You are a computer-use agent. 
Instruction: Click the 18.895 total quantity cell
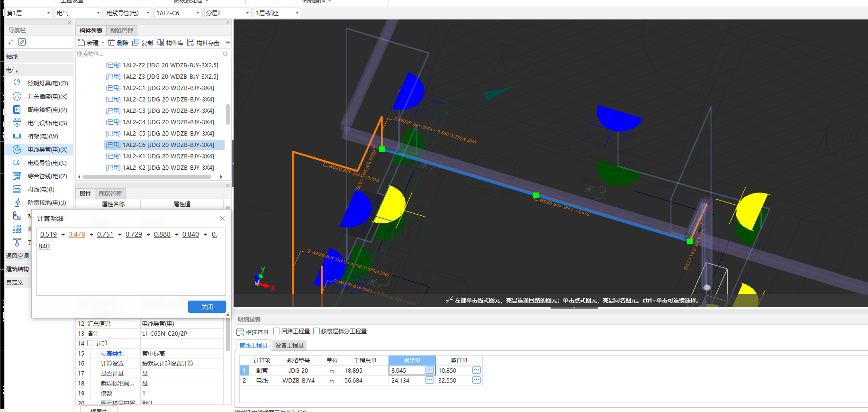pos(365,370)
